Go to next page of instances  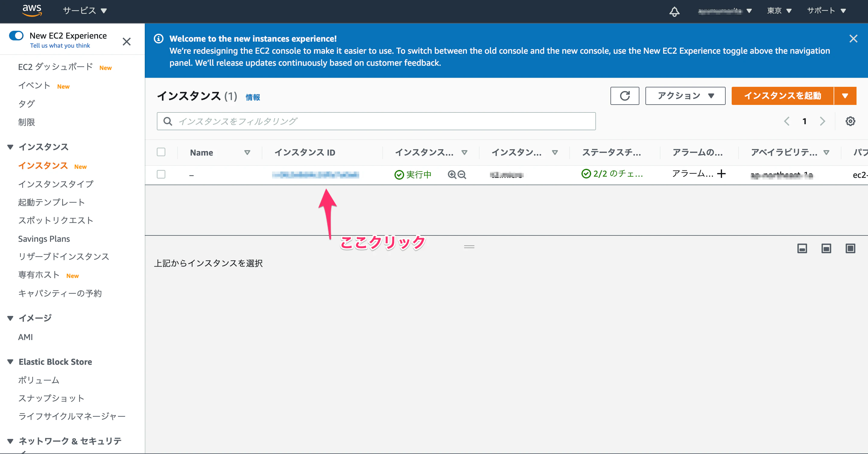pyautogui.click(x=822, y=121)
